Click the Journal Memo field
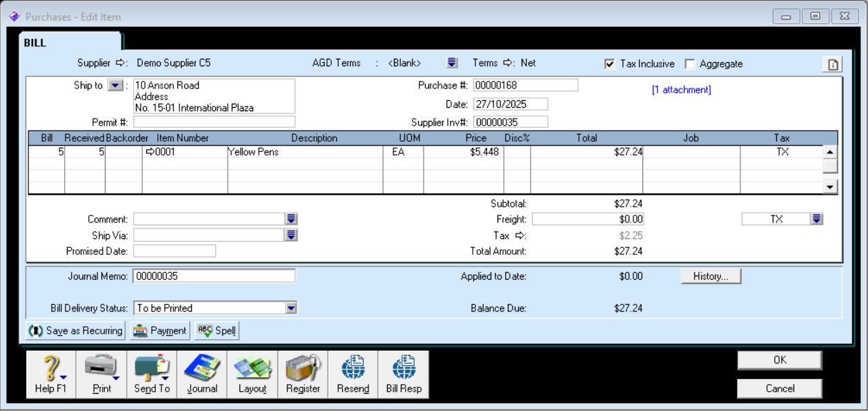 point(214,276)
